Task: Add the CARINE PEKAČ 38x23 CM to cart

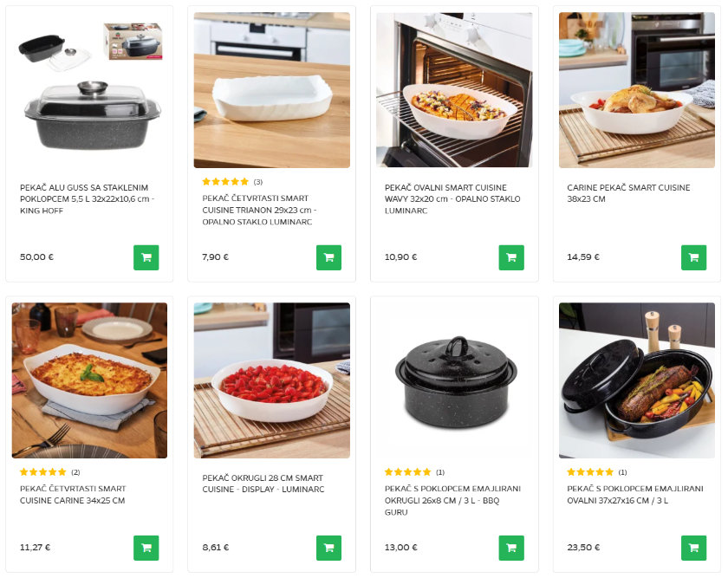Action: click(692, 257)
